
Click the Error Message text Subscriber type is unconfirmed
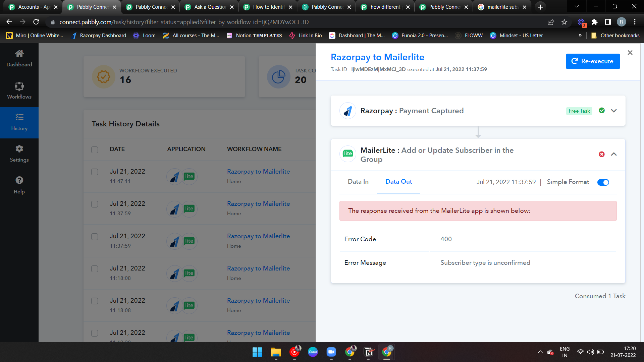tap(485, 263)
